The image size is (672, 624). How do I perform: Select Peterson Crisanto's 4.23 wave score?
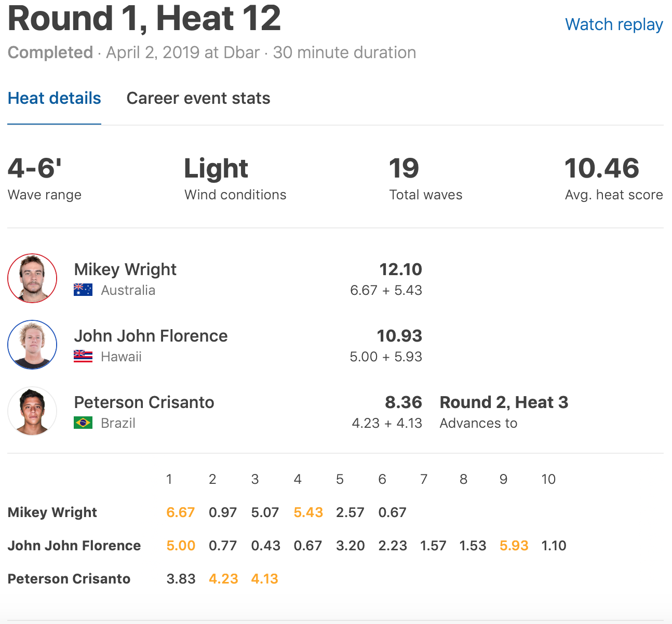(223, 579)
